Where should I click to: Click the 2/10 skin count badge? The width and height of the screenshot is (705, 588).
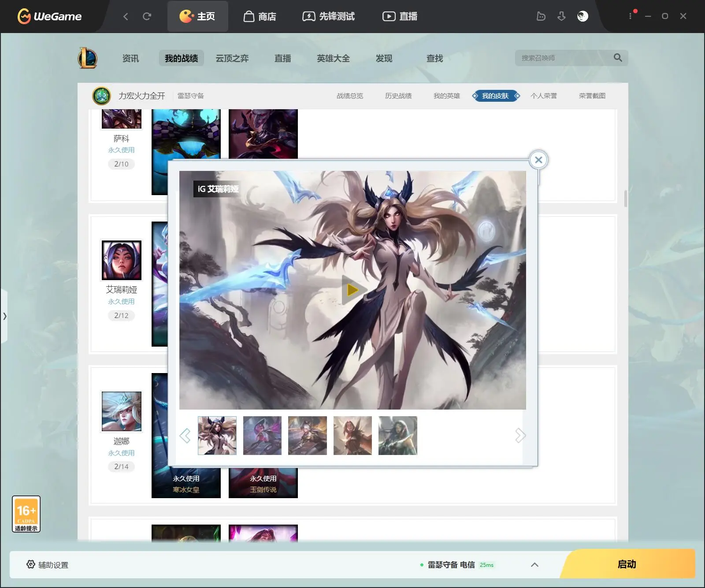coord(121,164)
